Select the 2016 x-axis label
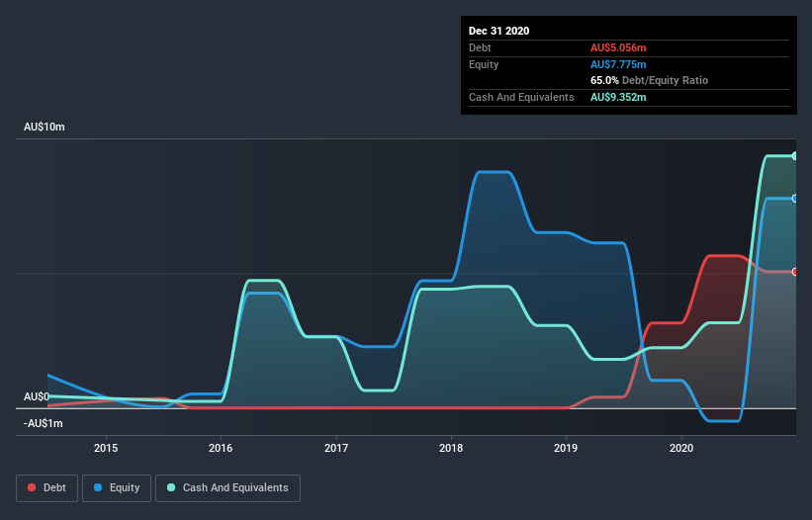 click(x=221, y=448)
